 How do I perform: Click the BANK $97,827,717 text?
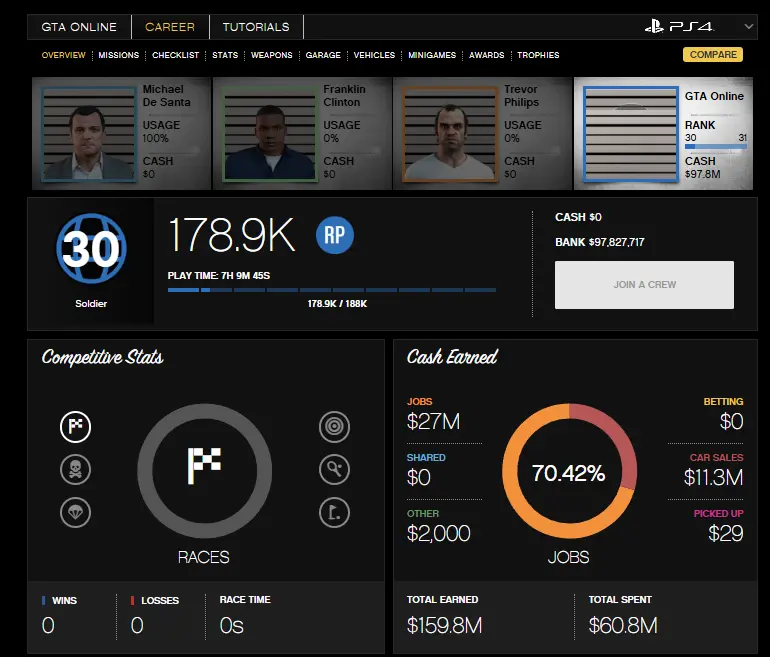tap(600, 242)
